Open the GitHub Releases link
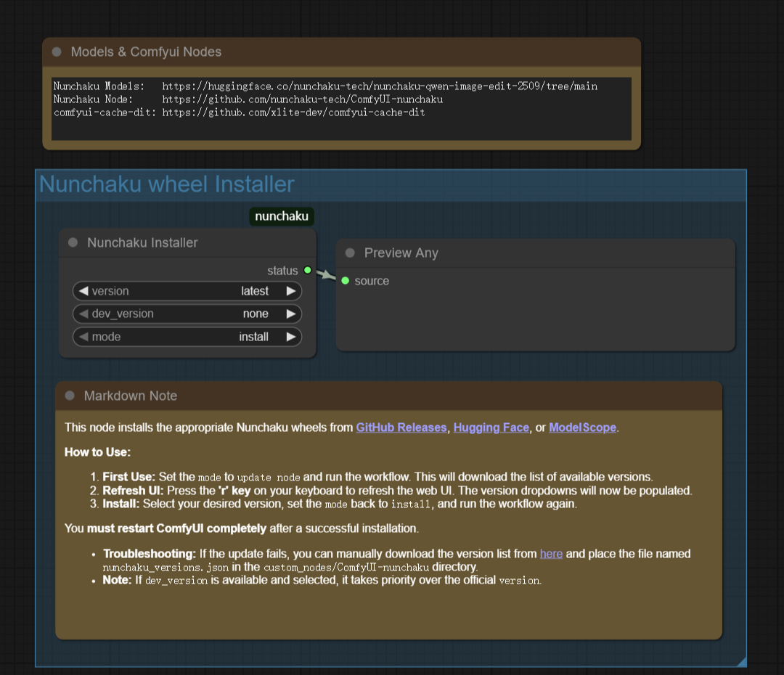784x675 pixels. coord(401,427)
